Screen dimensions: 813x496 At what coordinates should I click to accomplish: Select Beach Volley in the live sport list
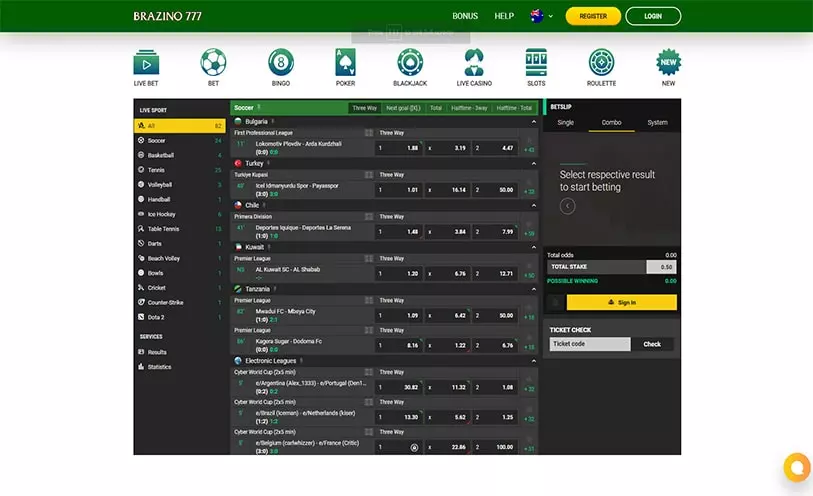179,258
